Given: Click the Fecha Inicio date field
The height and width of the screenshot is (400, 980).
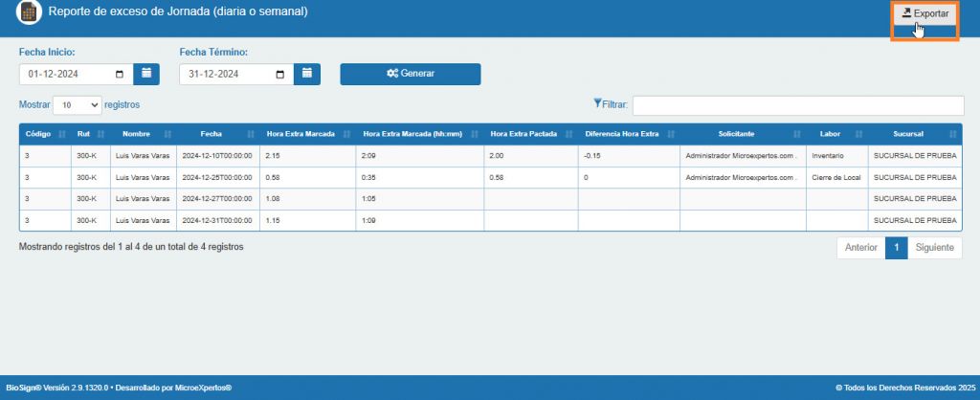Looking at the screenshot, I should 77,74.
